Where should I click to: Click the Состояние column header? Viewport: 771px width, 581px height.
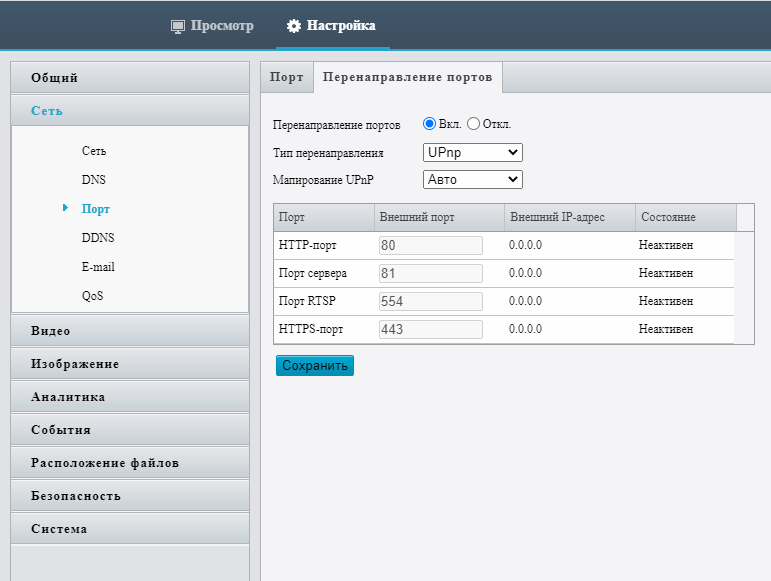click(686, 217)
